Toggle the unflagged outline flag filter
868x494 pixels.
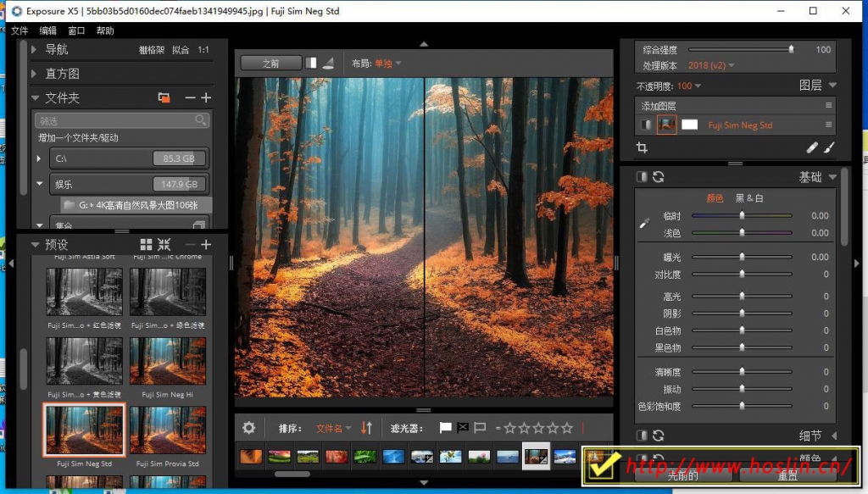480,428
